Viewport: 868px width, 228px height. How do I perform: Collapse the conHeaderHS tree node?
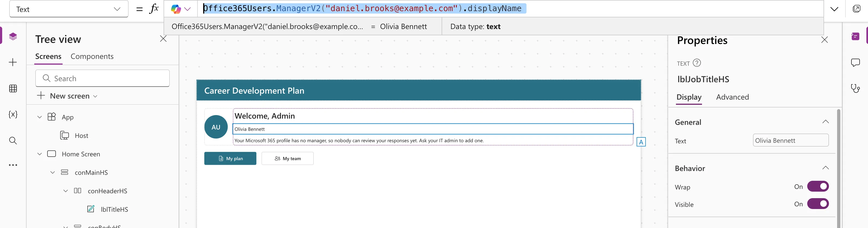pos(66,191)
